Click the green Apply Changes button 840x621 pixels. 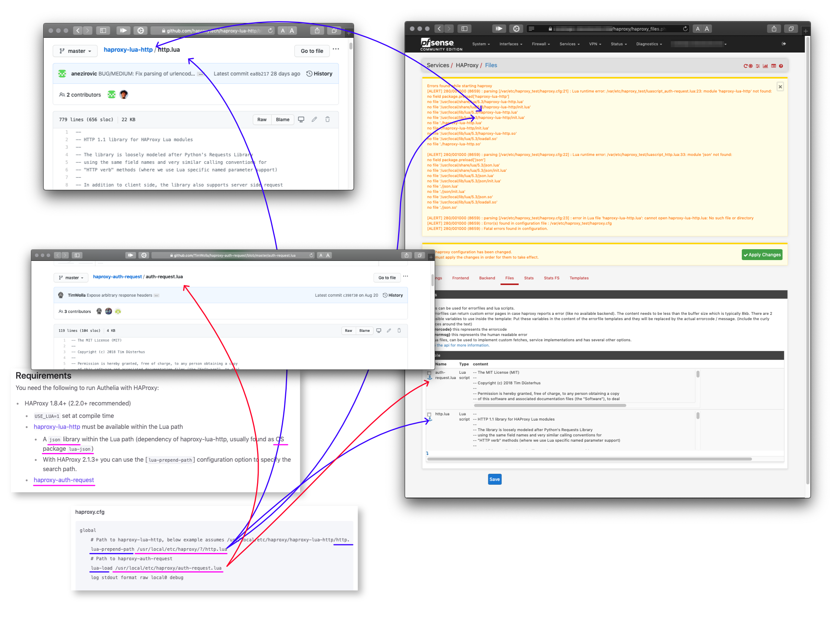tap(762, 255)
